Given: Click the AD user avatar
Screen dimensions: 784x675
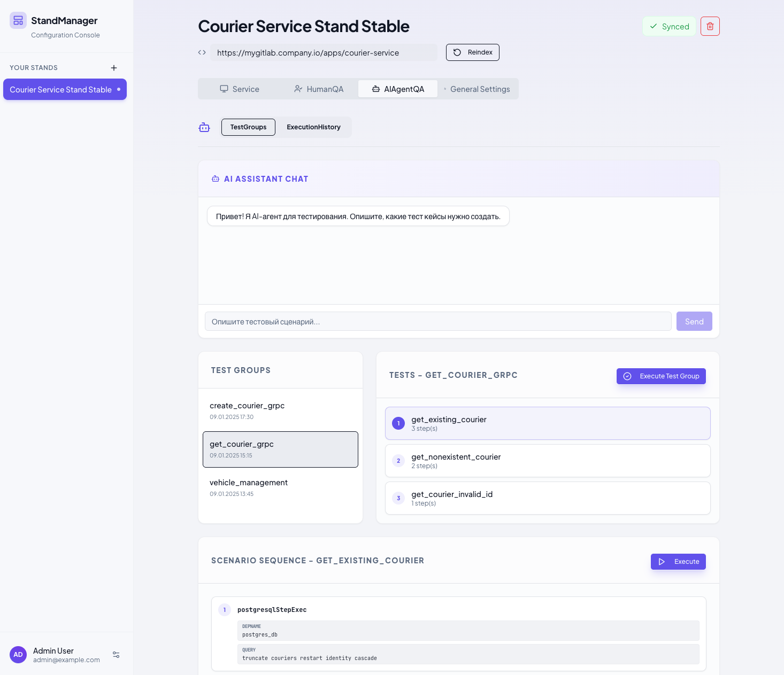Looking at the screenshot, I should (x=18, y=655).
